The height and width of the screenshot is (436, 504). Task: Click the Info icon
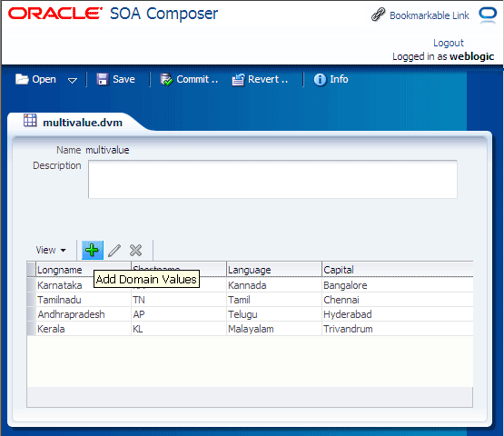[320, 79]
